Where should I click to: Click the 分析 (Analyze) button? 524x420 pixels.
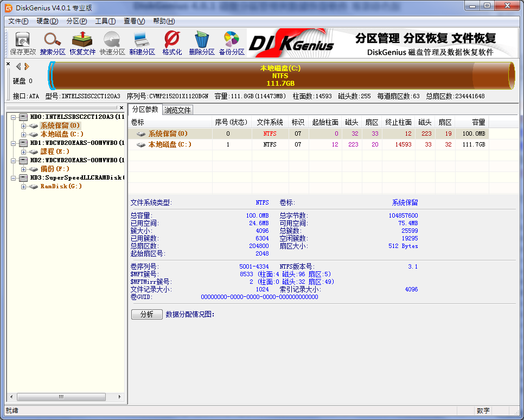(146, 314)
